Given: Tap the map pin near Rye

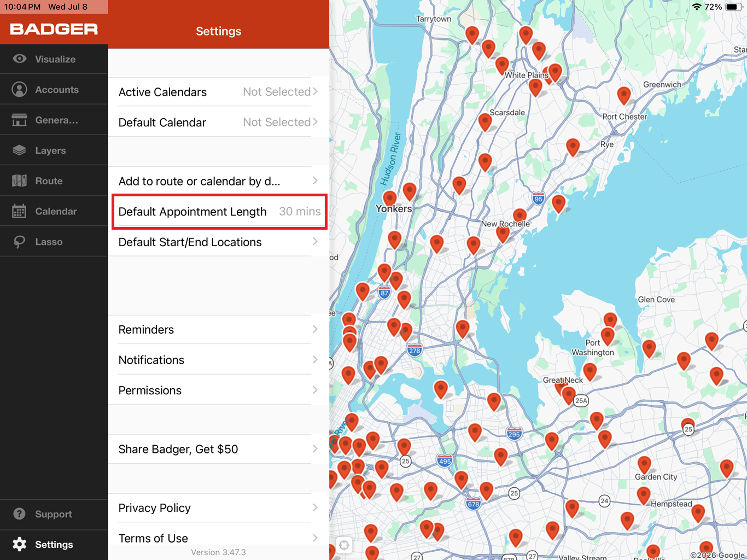Looking at the screenshot, I should pyautogui.click(x=573, y=147).
